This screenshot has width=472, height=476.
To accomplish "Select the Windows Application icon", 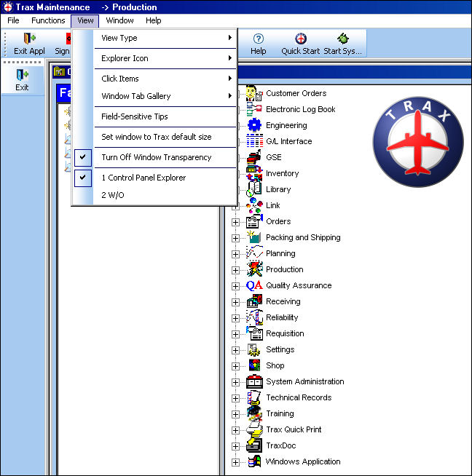I will click(254, 461).
